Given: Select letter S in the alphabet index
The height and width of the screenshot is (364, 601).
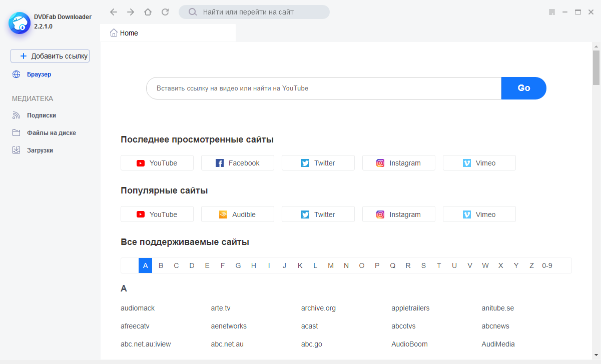Looking at the screenshot, I should (x=423, y=265).
